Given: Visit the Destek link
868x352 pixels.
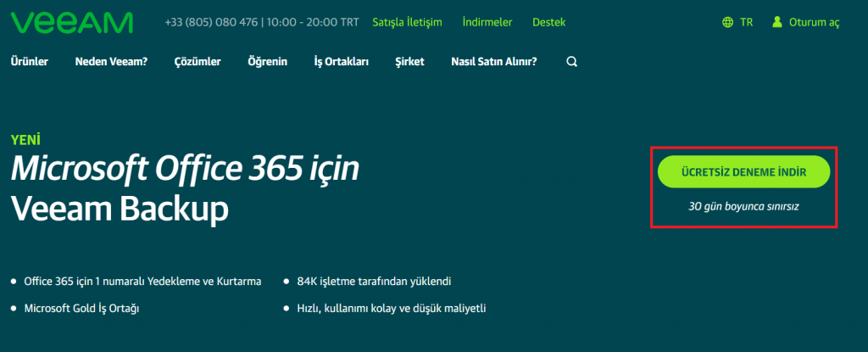Looking at the screenshot, I should 548,23.
